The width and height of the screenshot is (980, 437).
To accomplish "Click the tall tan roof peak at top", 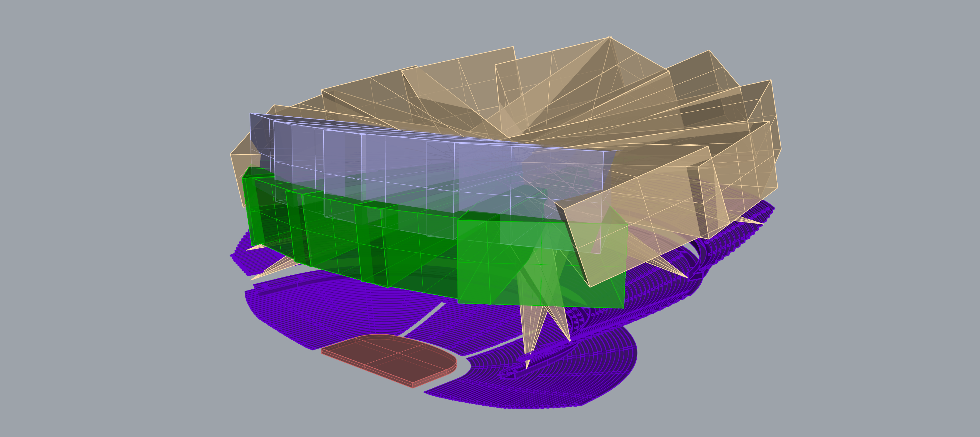I will pyautogui.click(x=609, y=38).
